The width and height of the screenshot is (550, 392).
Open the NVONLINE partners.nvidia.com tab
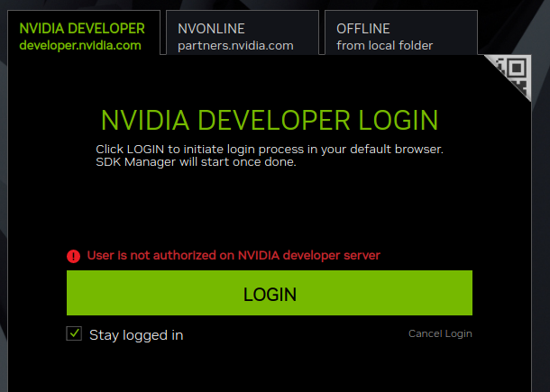(243, 32)
